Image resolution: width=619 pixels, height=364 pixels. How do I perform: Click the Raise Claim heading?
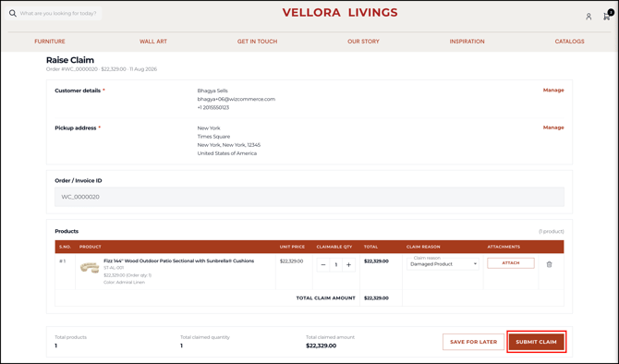click(70, 60)
